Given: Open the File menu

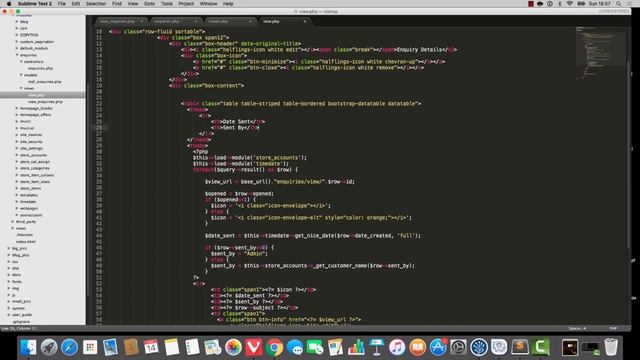Looking at the screenshot, I should click(62, 4).
